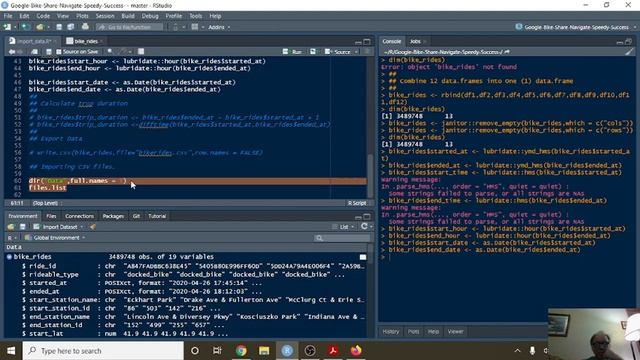Open the File menu
Viewport: 640px width, 360px height.
[x=8, y=16]
